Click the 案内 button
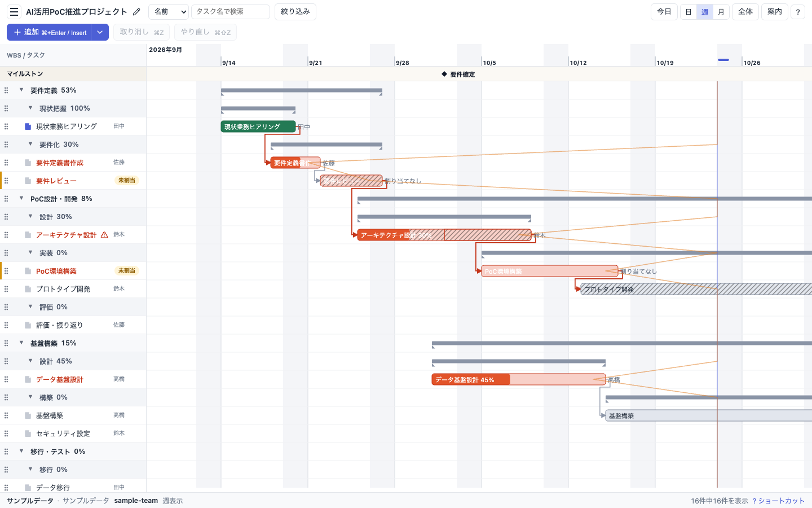The width and height of the screenshot is (812, 508). click(x=775, y=12)
